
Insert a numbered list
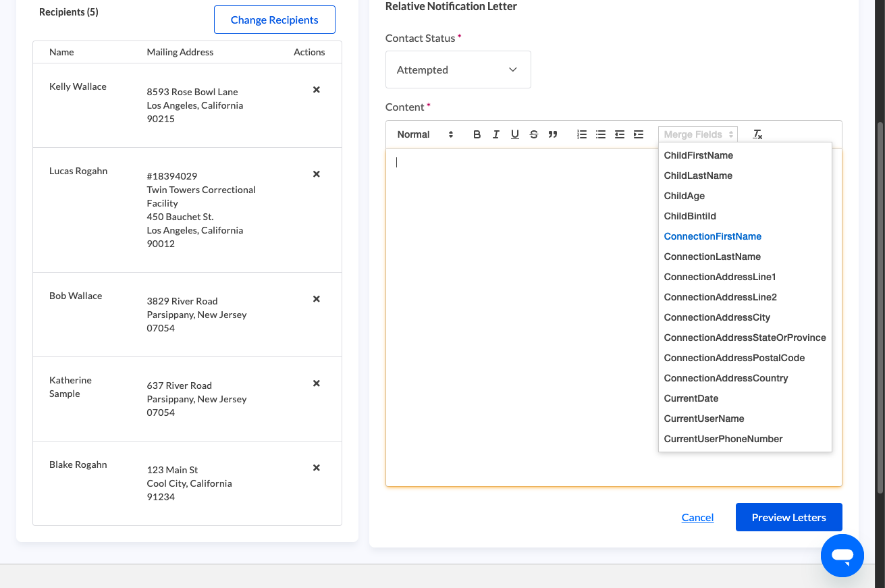pos(581,134)
